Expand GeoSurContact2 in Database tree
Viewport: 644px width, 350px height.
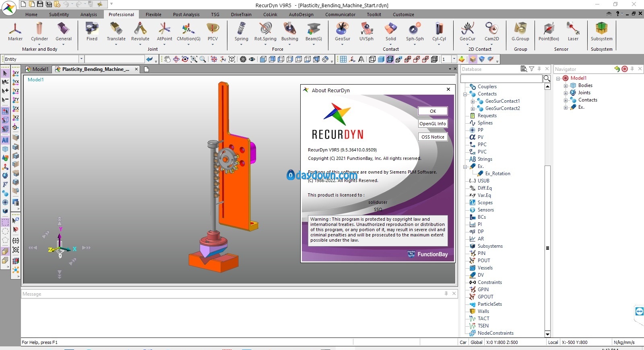pyautogui.click(x=473, y=108)
